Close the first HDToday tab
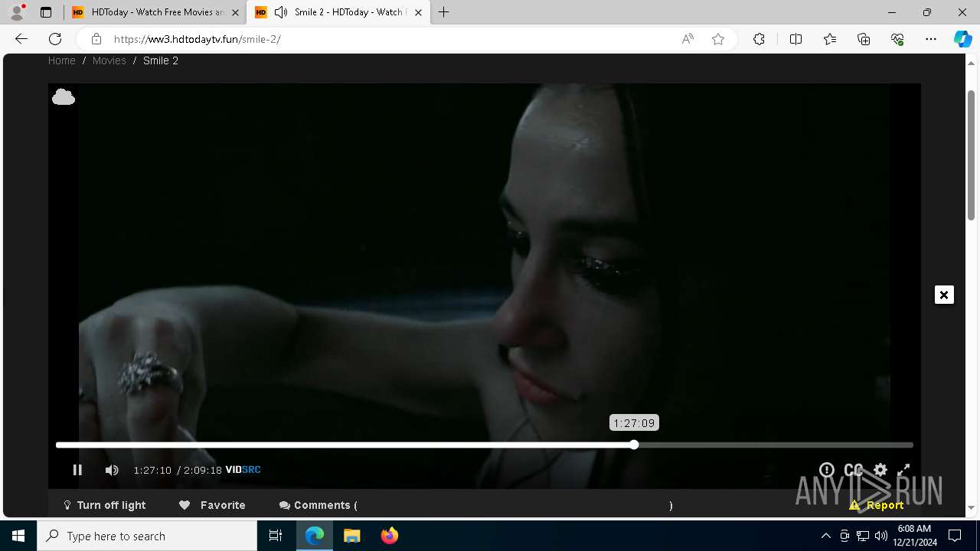Viewport: 980px width, 551px height. 235,12
